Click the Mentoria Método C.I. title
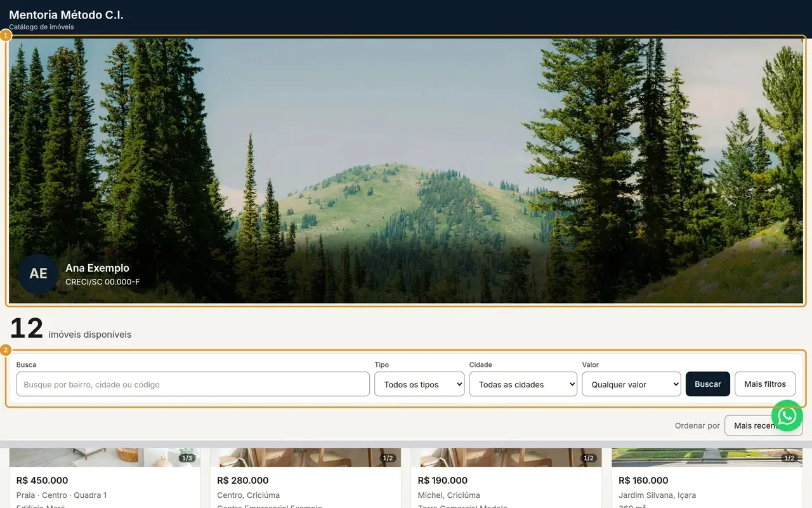 [x=66, y=15]
